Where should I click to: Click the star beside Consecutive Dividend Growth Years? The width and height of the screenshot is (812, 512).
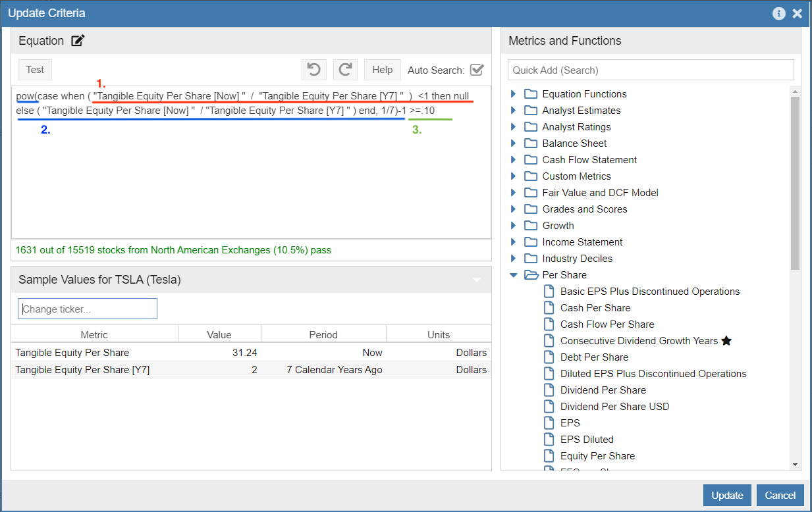[726, 341]
